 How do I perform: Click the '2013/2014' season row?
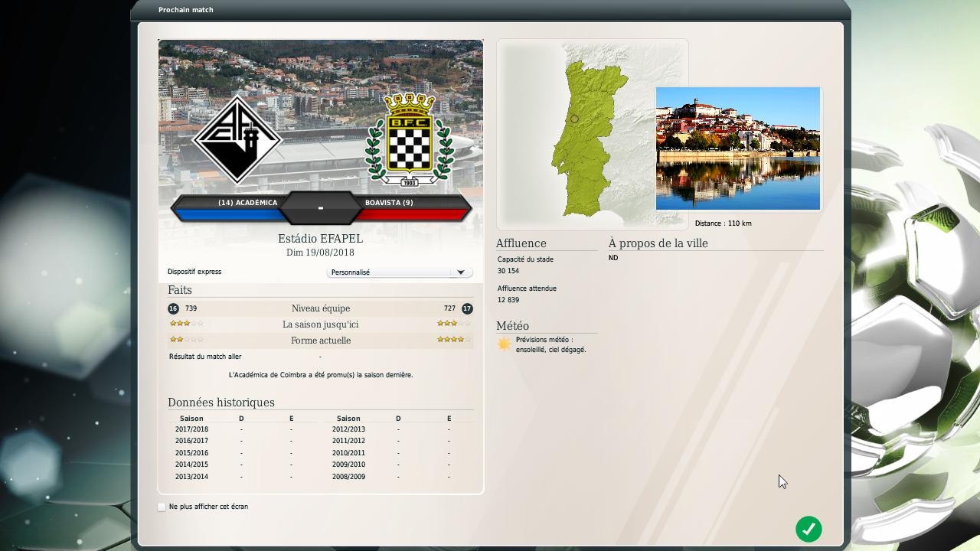(x=242, y=477)
